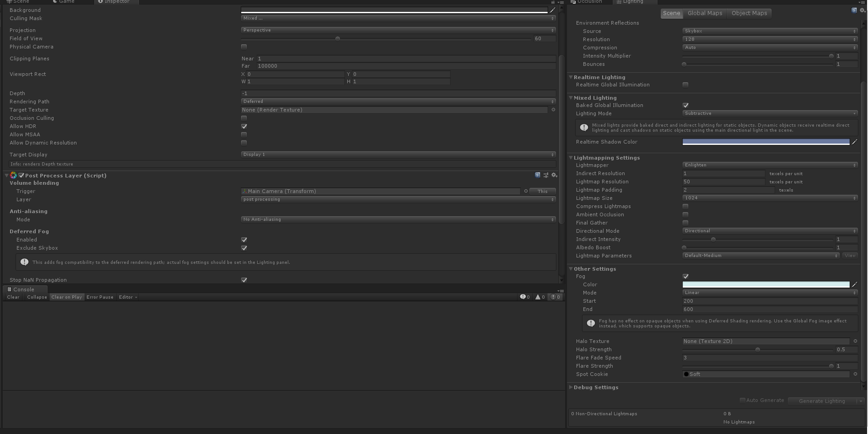The height and width of the screenshot is (434, 868).
Task: Open the Post Process Layer presets icon
Action: point(545,175)
